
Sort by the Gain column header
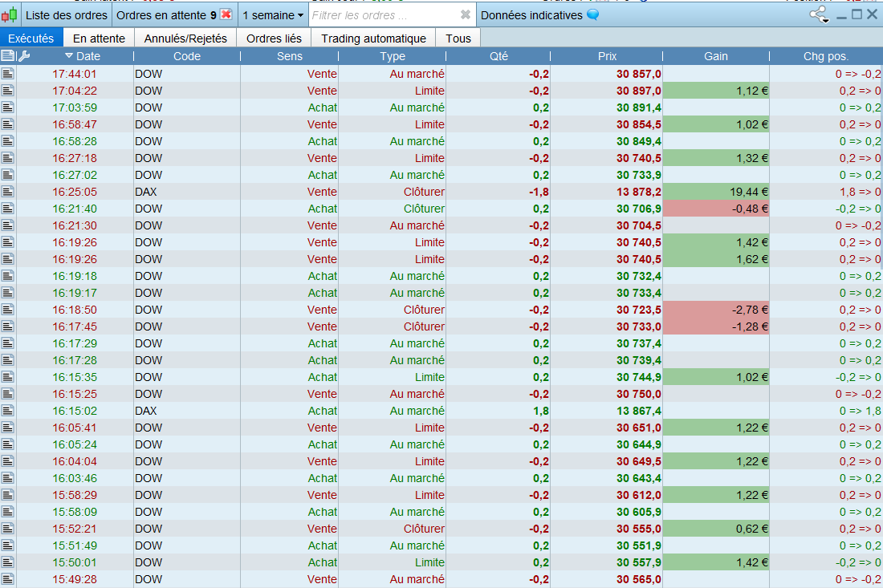[x=715, y=56]
